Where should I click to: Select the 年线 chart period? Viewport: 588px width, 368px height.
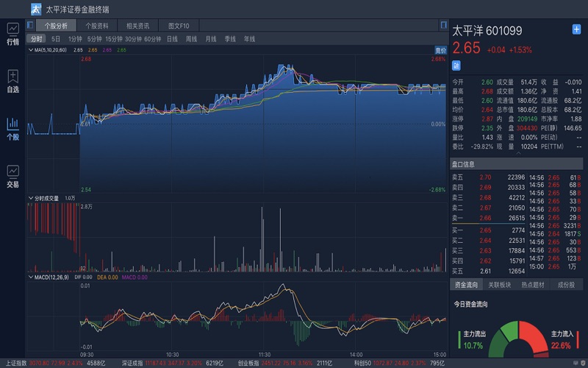[x=249, y=39]
